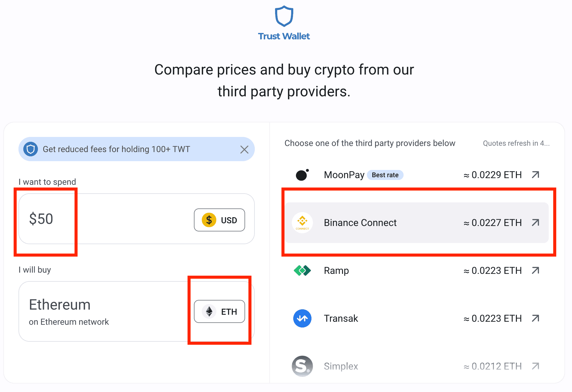Viewport: 572px width, 392px height.
Task: Open the external link arrow beside Binance Connect
Action: click(x=536, y=223)
